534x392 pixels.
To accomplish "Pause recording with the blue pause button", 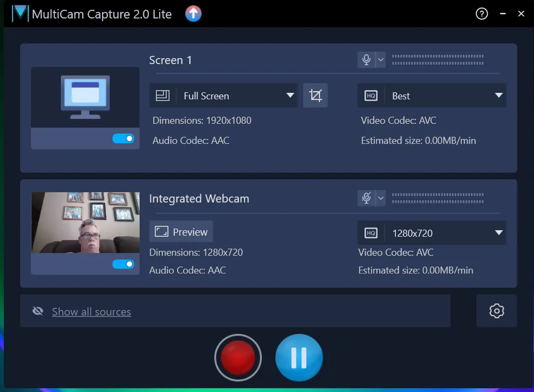I will pos(299,358).
